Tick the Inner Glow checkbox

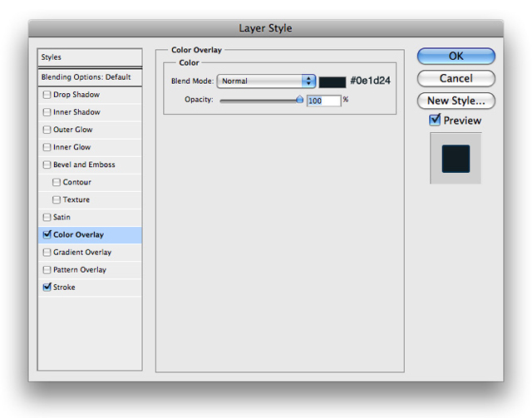coord(47,147)
